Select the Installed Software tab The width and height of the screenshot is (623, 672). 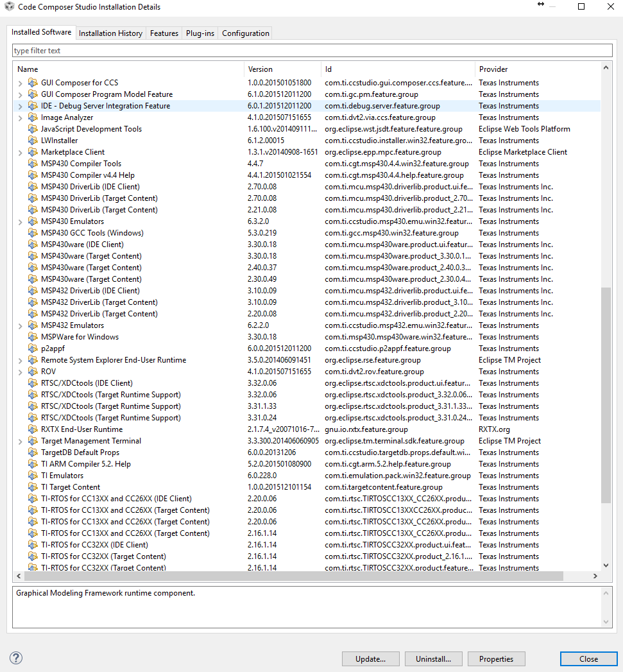pyautogui.click(x=42, y=32)
